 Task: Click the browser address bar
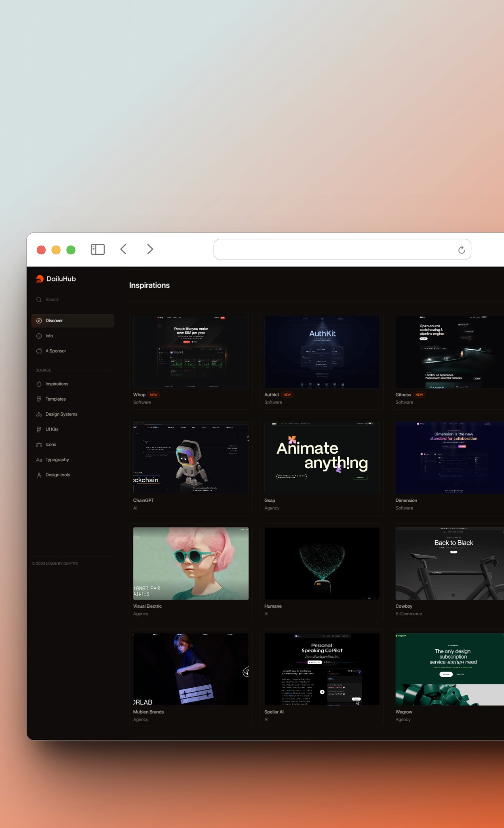point(342,249)
